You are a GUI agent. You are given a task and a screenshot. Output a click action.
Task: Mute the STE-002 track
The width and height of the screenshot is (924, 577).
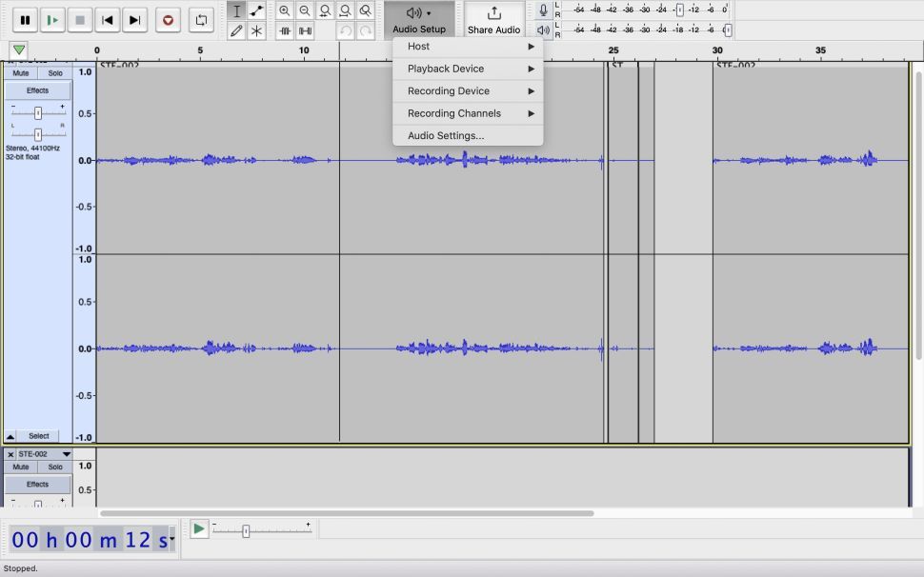[20, 467]
